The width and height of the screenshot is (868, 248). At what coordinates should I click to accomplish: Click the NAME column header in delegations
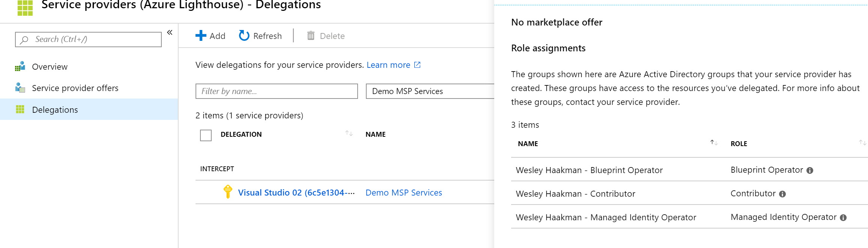pyautogui.click(x=376, y=134)
